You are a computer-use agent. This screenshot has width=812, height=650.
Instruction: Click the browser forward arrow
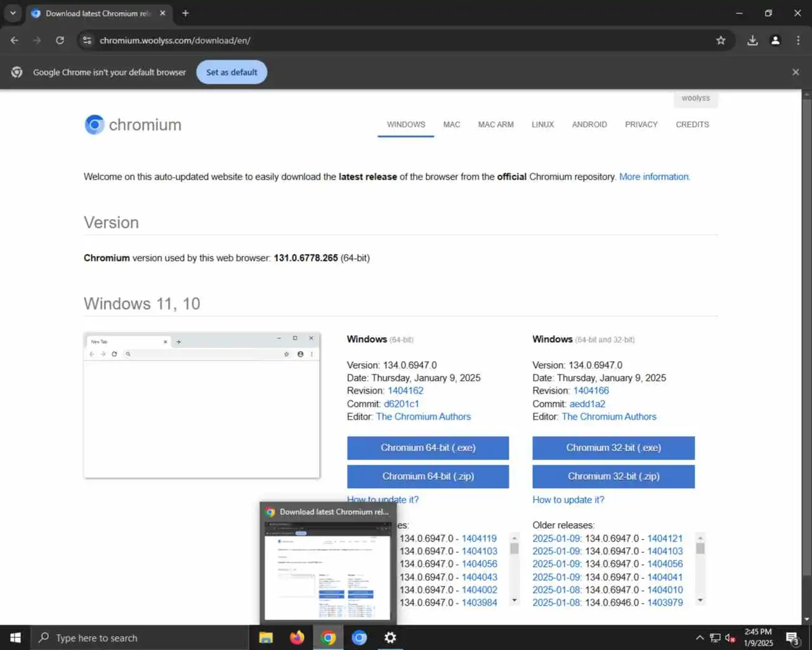37,40
